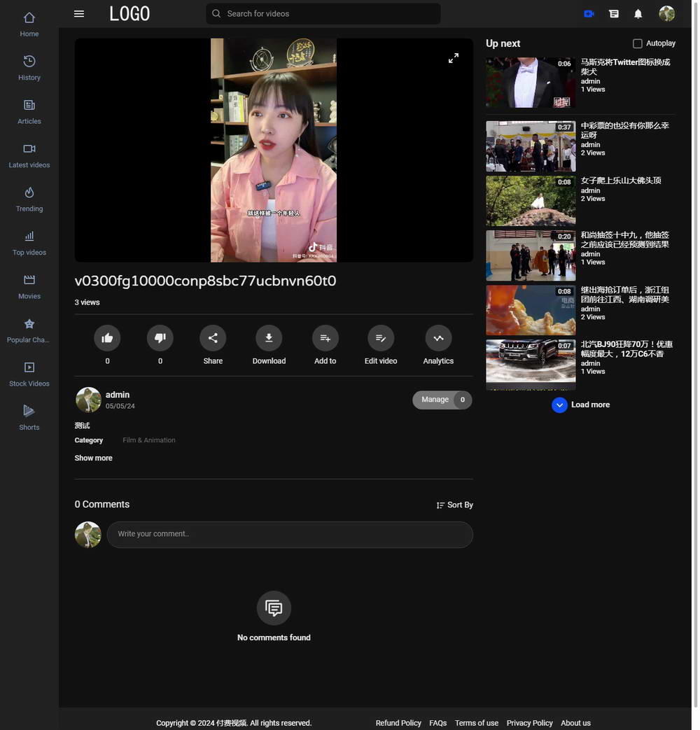Open the Twitter icon video thumbnail (0:06)
The width and height of the screenshot is (700, 730).
click(531, 83)
